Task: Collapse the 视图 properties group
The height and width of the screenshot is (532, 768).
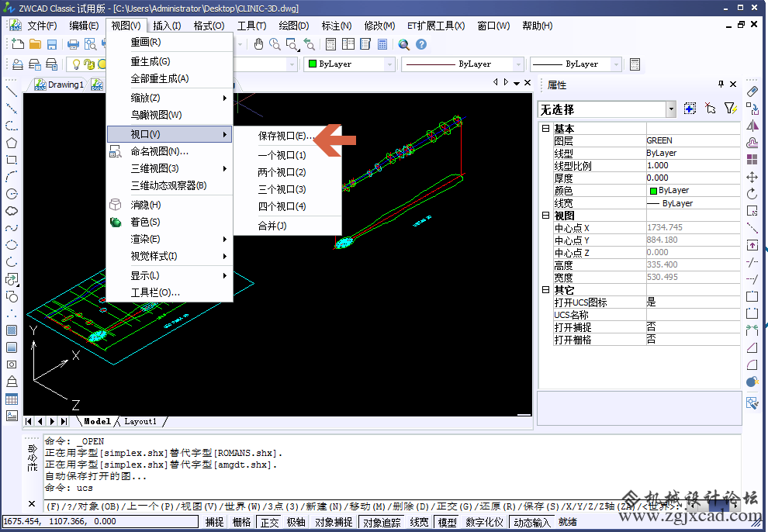Action: tap(545, 216)
